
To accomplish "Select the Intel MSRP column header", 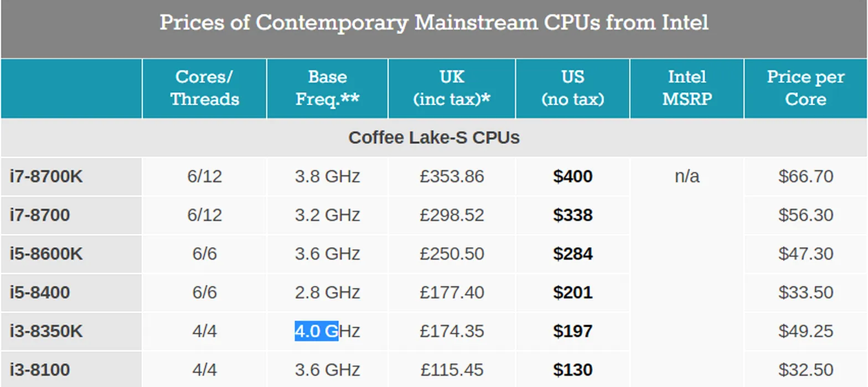I will click(687, 88).
